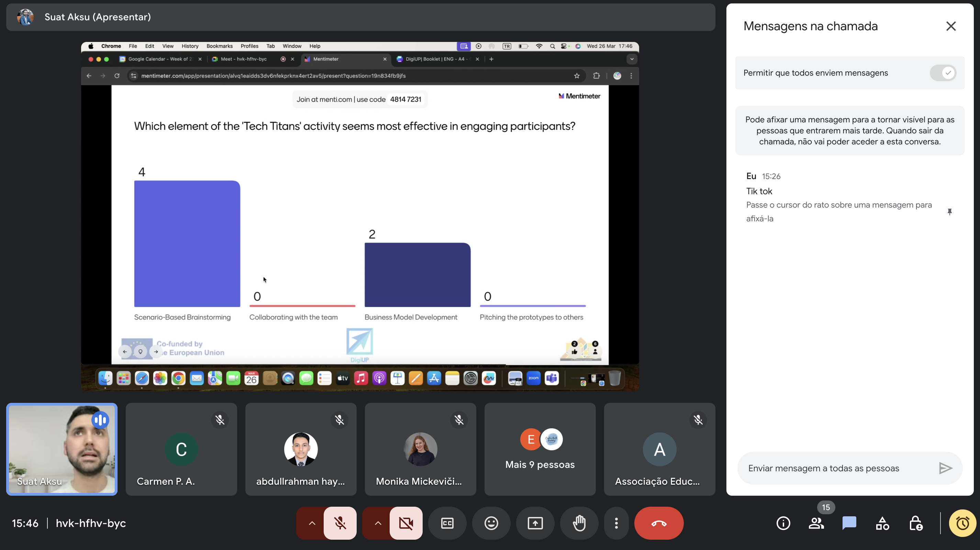Open the Mais 9 pessoas tile
The width and height of the screenshot is (980, 550).
540,449
